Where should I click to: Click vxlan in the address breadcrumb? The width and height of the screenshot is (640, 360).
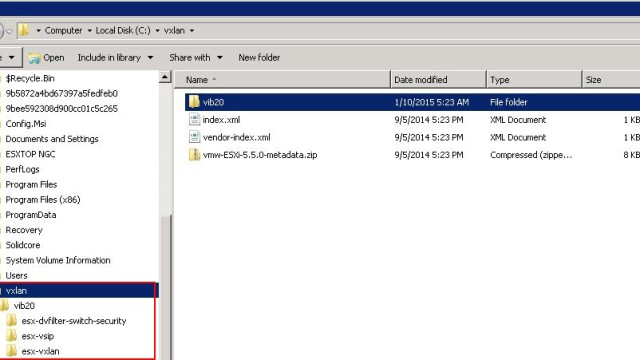click(174, 31)
